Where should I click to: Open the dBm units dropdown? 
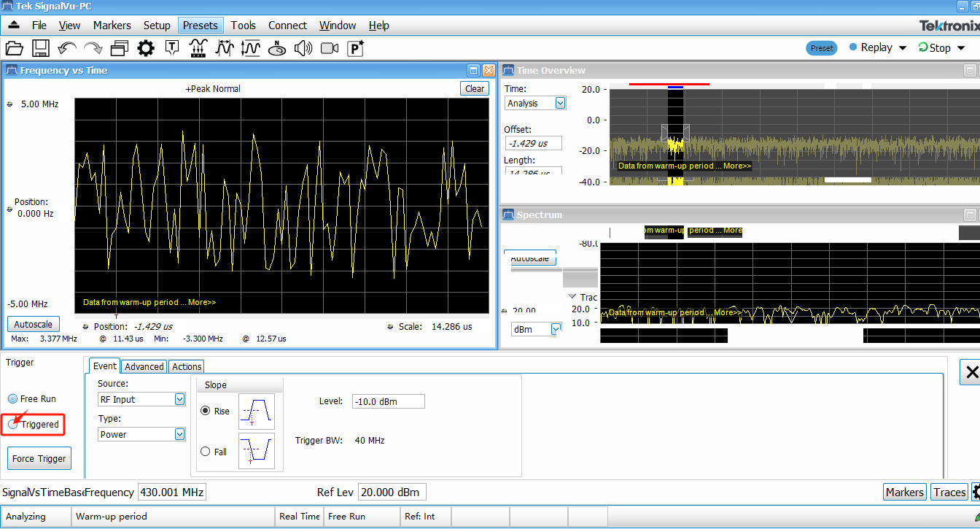click(x=556, y=329)
